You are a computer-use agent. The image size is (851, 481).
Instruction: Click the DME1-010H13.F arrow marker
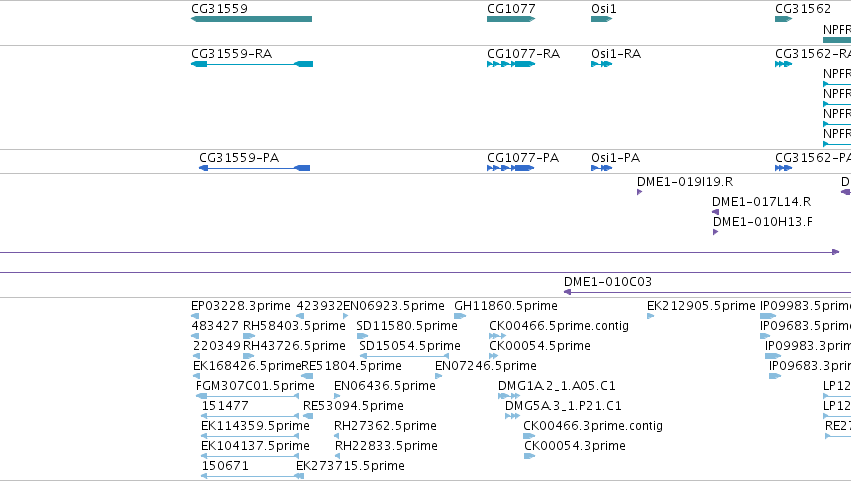pos(715,232)
